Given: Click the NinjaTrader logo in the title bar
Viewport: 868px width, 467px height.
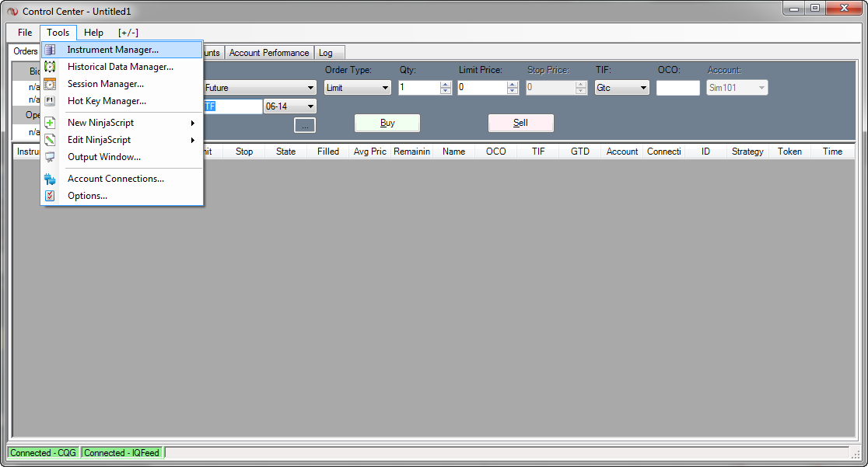Looking at the screenshot, I should 12,11.
